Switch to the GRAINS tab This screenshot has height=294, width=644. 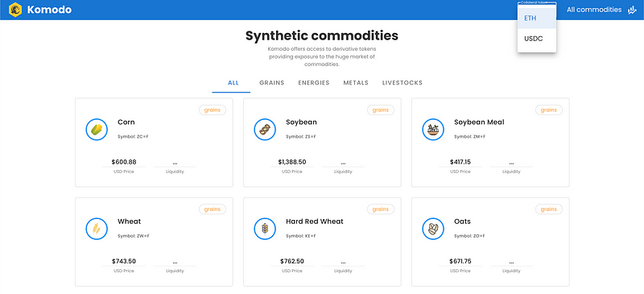tap(272, 83)
